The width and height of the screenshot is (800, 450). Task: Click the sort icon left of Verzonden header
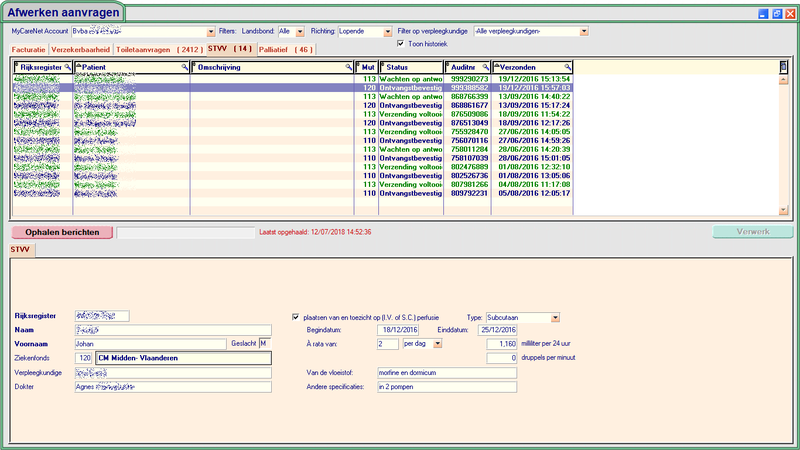tap(497, 66)
